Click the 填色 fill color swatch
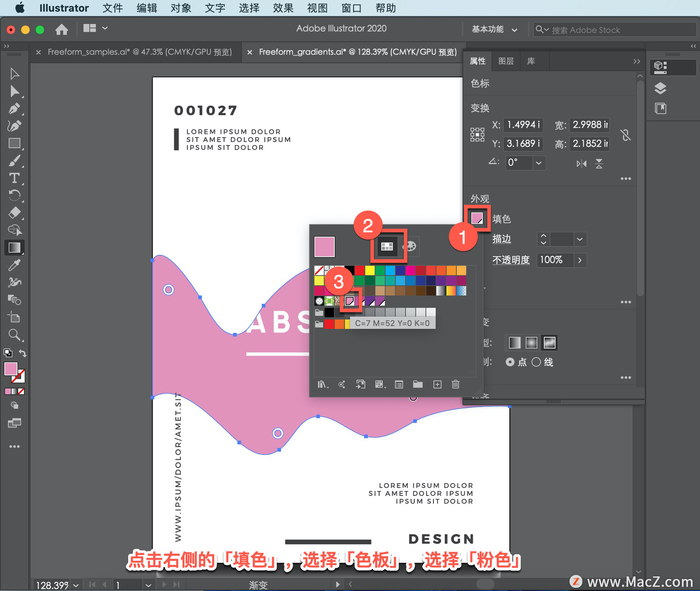Viewport: 700px width, 591px height. (x=477, y=218)
